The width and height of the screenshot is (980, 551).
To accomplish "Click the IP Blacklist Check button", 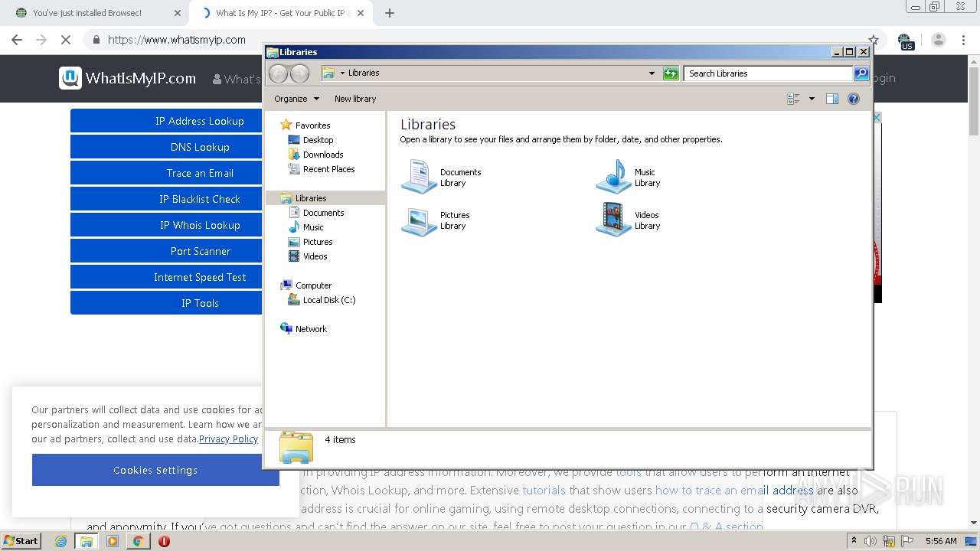I will (200, 199).
